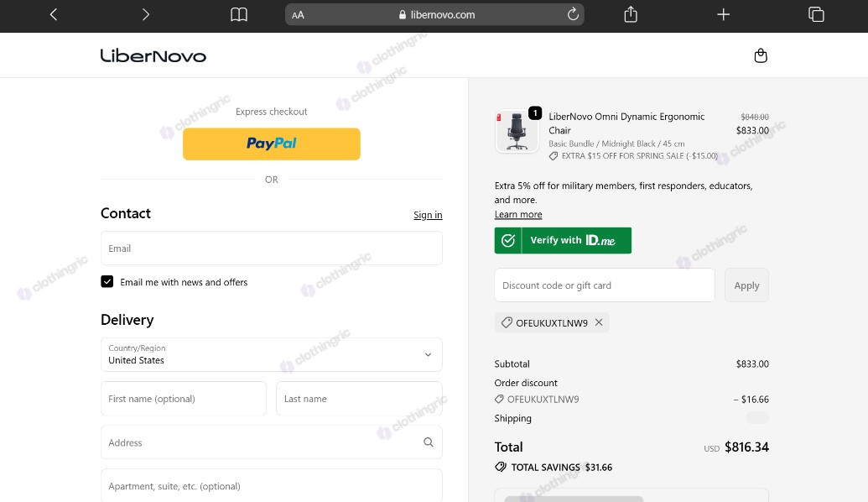Click the crossed-out $848.00 price
Screen dimensions: 868x502
(x=755, y=117)
